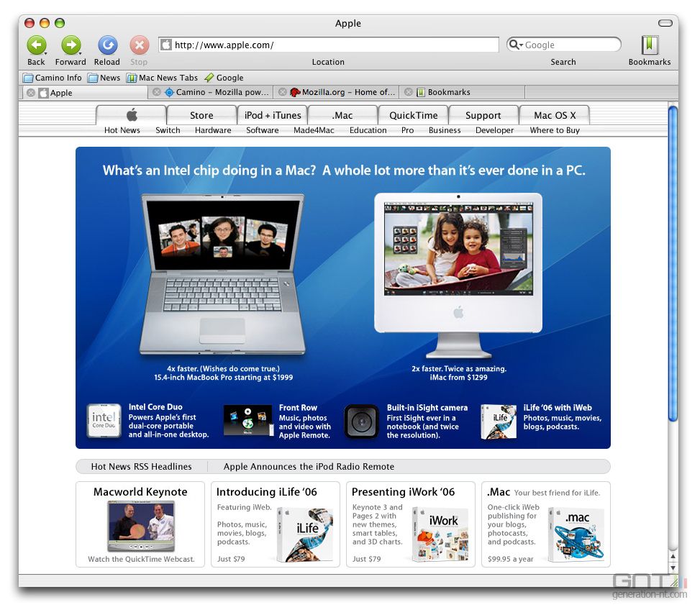Click the Where to Buy subnav link
This screenshot has width=700, height=615.
click(x=555, y=130)
